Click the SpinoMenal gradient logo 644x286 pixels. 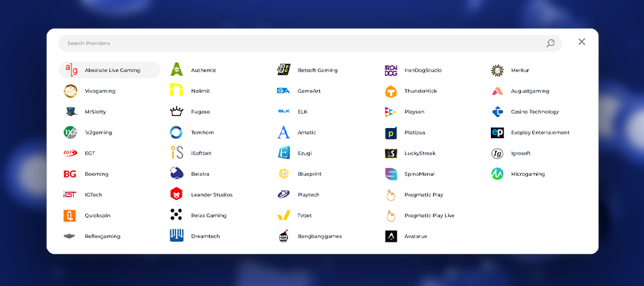click(x=391, y=174)
